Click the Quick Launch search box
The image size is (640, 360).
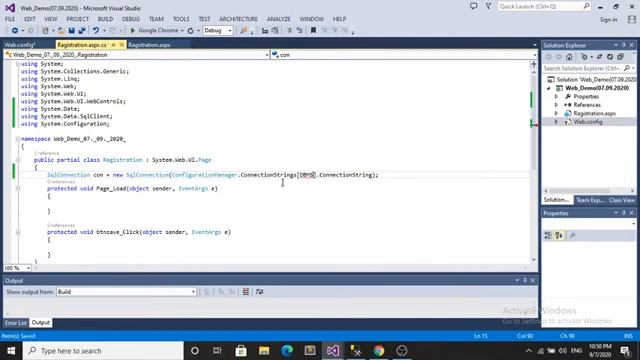tap(544, 7)
